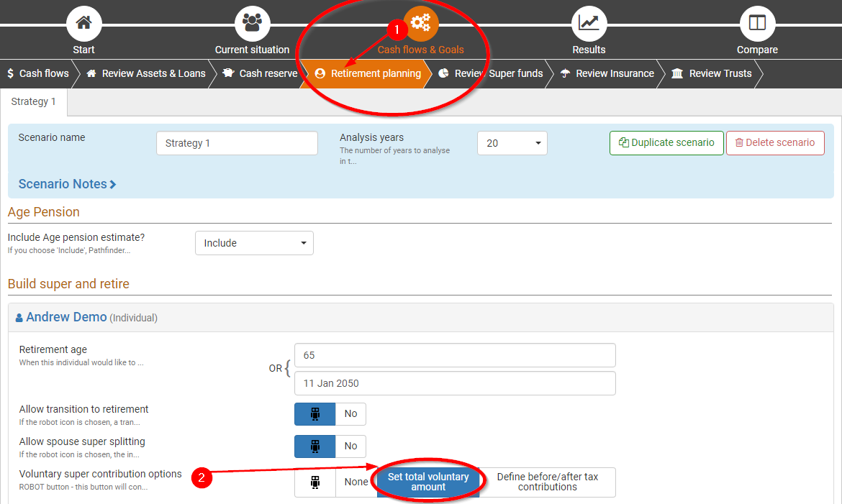Select robot option for voluntary super contribution

coord(315,482)
